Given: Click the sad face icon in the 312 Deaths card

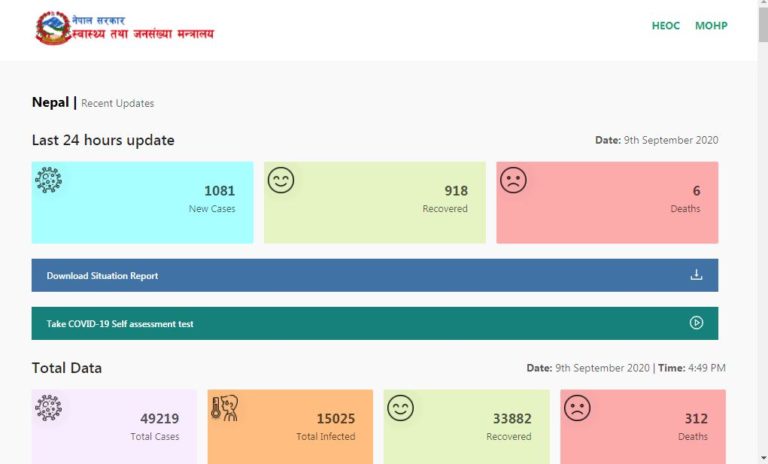Looking at the screenshot, I should tap(577, 408).
